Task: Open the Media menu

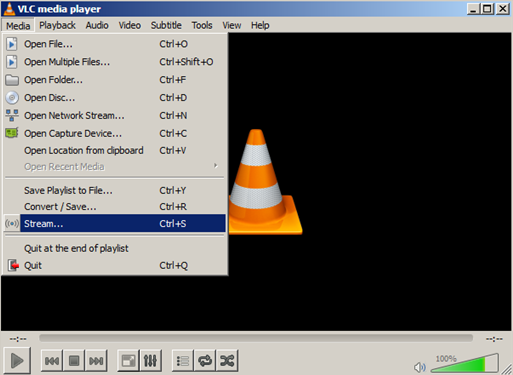Action: 18,26
